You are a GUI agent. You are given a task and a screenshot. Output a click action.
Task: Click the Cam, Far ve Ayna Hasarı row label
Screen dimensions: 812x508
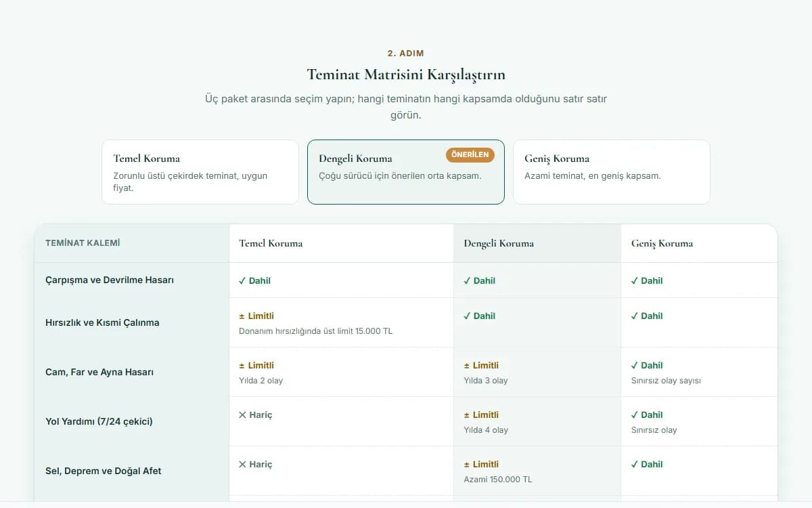pos(99,372)
